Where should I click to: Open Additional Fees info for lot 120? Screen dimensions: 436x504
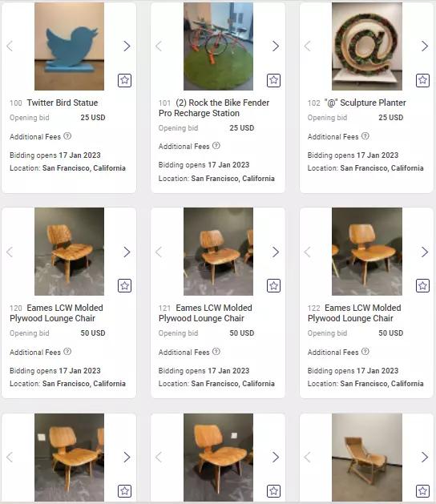[67, 352]
